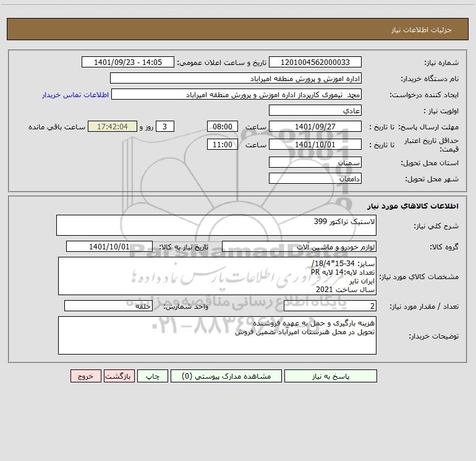Click the شهر محل تحویل label
Viewport: 476px width, 461px height.
(432, 179)
